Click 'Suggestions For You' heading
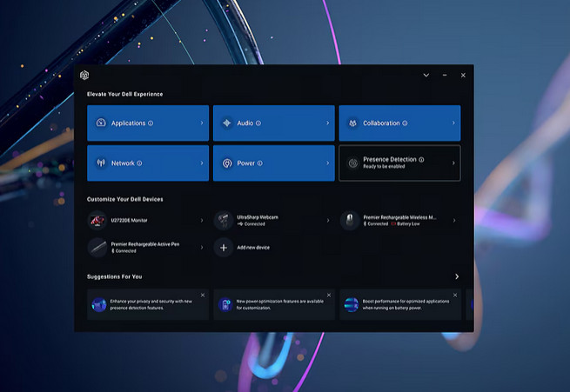This screenshot has width=570, height=392. [x=115, y=276]
